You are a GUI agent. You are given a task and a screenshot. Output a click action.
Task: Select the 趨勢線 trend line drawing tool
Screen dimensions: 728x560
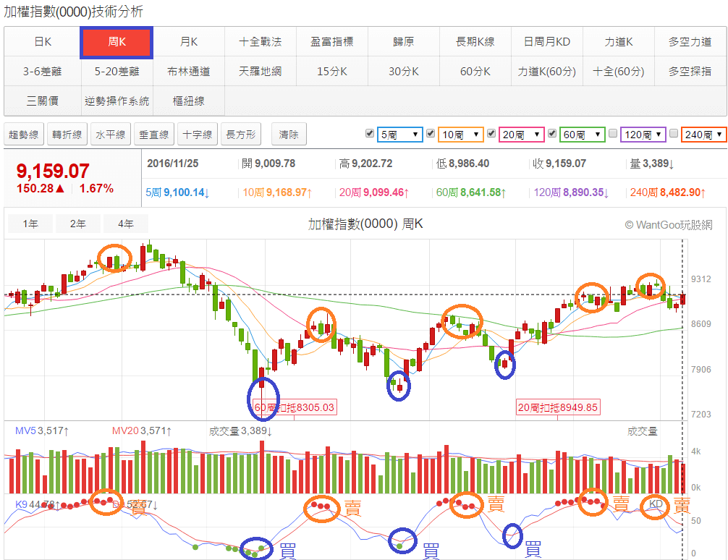[x=23, y=133]
